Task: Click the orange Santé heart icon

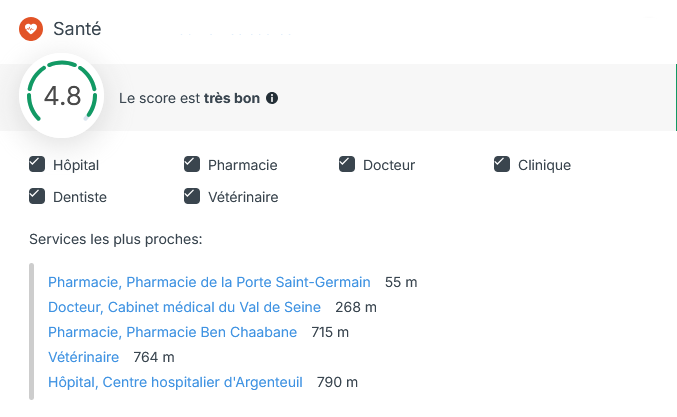Action: [31, 30]
